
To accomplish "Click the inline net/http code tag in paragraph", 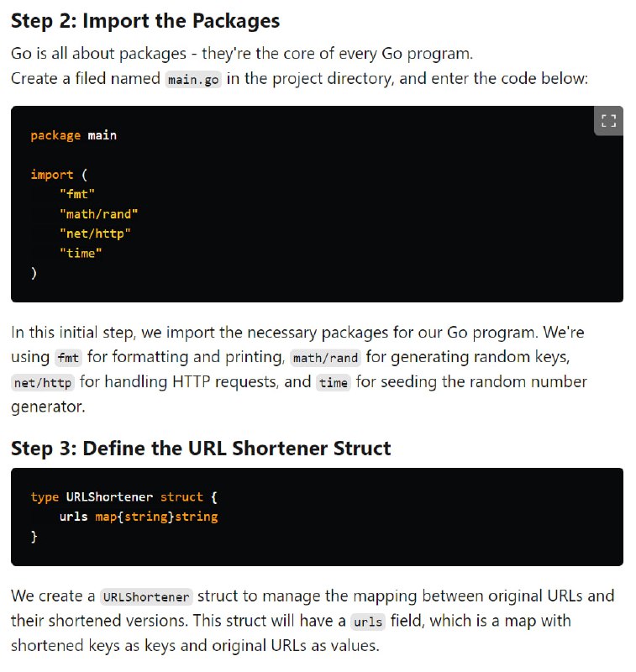I will (43, 382).
